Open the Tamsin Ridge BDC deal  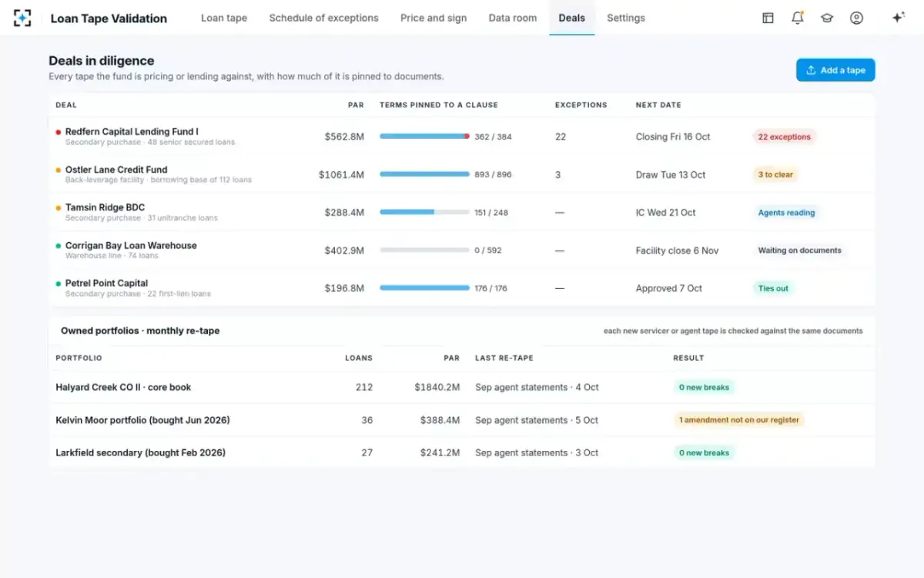tap(105, 207)
